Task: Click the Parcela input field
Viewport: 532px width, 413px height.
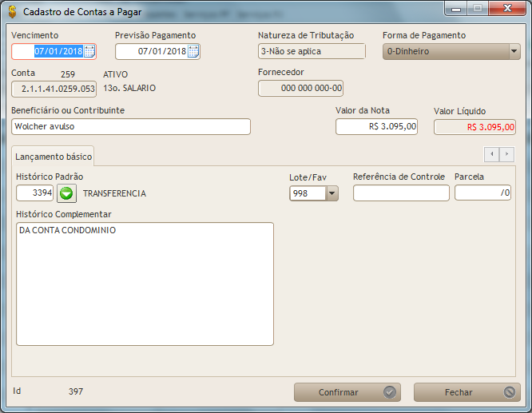Action: (482, 193)
